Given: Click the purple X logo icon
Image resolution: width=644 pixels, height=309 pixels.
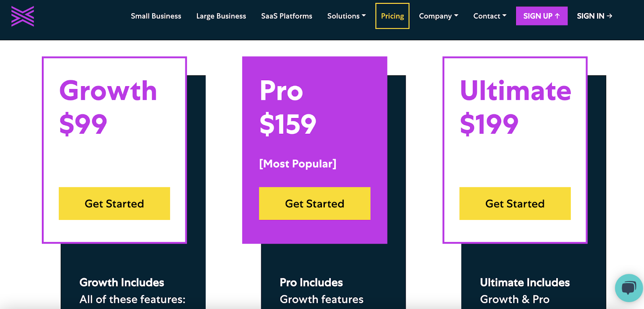Looking at the screenshot, I should coord(23,16).
